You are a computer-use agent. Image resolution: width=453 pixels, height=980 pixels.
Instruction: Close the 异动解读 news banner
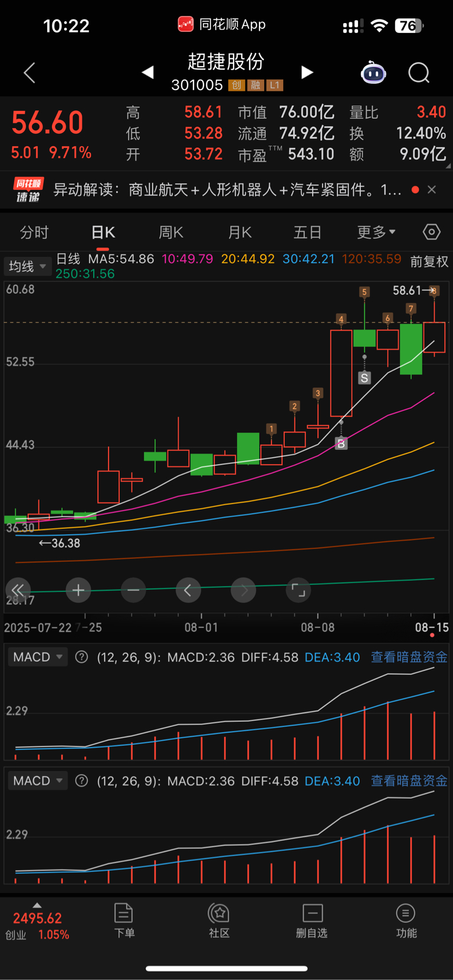pos(432,189)
